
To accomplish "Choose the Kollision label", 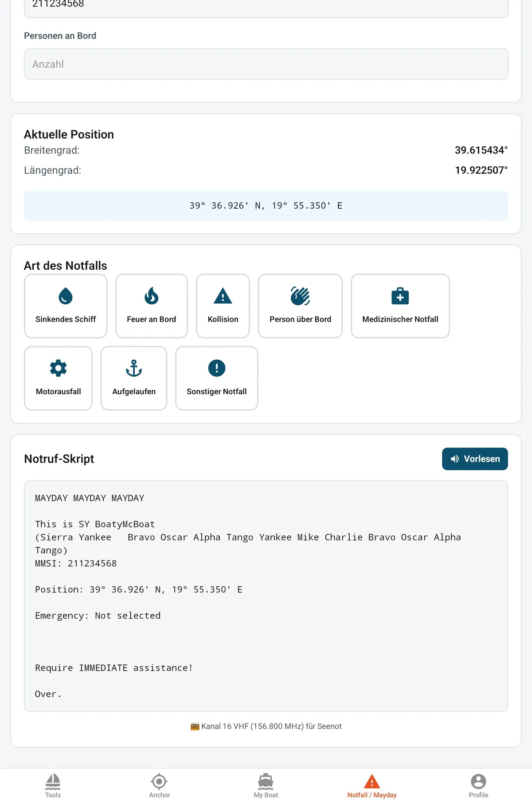I will 223,319.
